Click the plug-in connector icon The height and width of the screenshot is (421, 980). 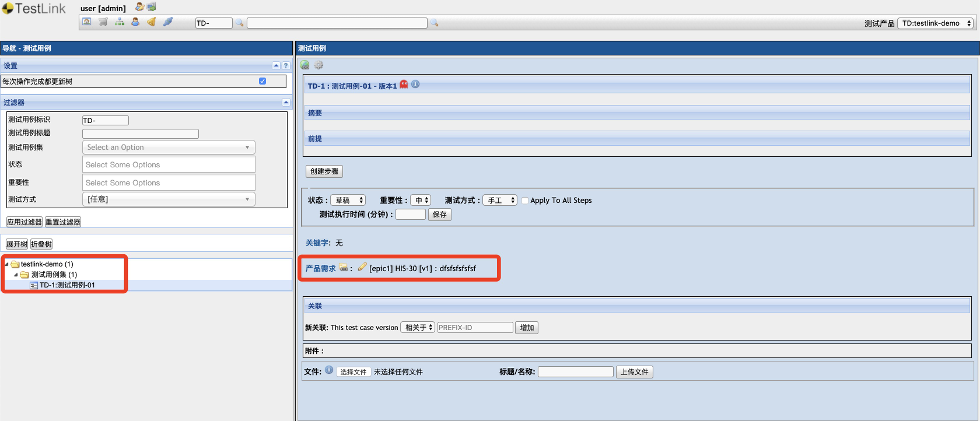168,22
